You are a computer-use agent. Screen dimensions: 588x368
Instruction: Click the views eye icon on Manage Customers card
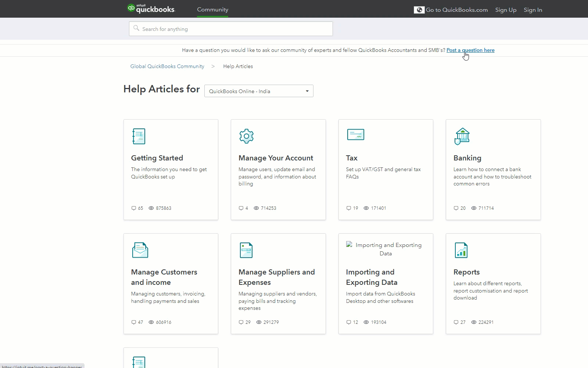pyautogui.click(x=151, y=322)
